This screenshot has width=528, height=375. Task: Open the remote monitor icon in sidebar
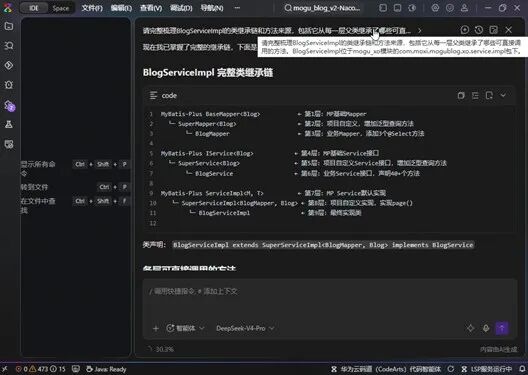(x=9, y=144)
